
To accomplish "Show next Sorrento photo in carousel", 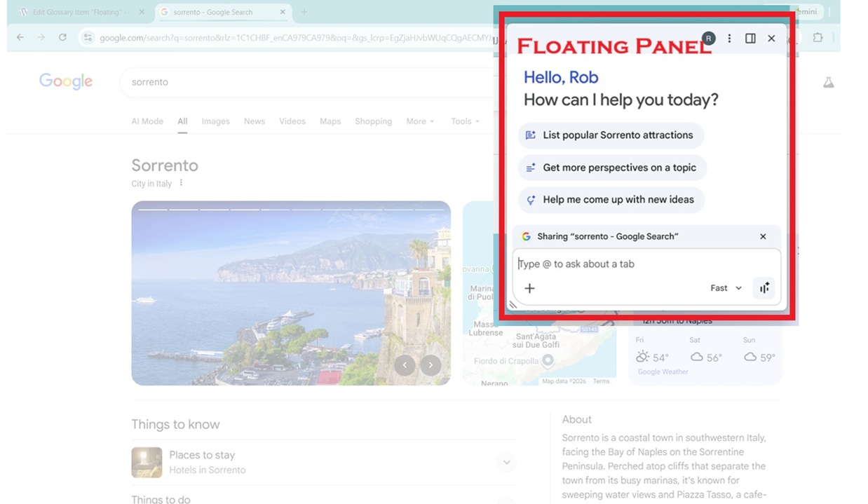I will pyautogui.click(x=430, y=365).
